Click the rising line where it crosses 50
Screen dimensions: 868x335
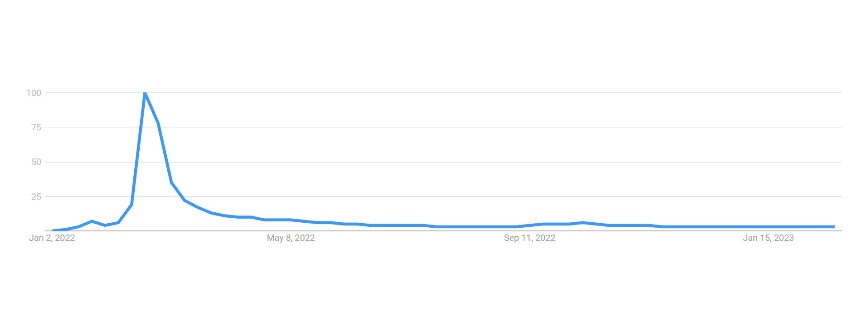click(137, 162)
